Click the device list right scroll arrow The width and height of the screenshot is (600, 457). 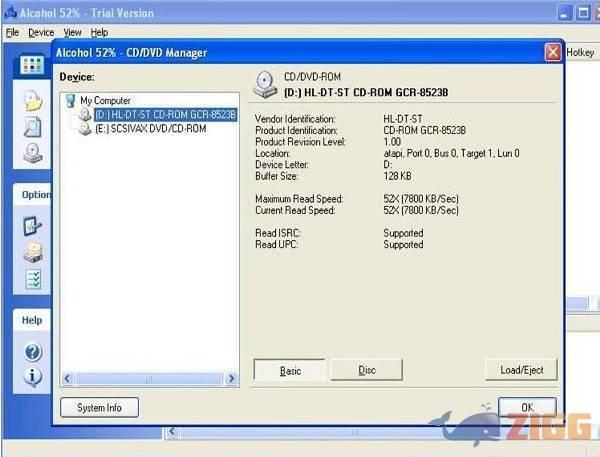[x=232, y=379]
